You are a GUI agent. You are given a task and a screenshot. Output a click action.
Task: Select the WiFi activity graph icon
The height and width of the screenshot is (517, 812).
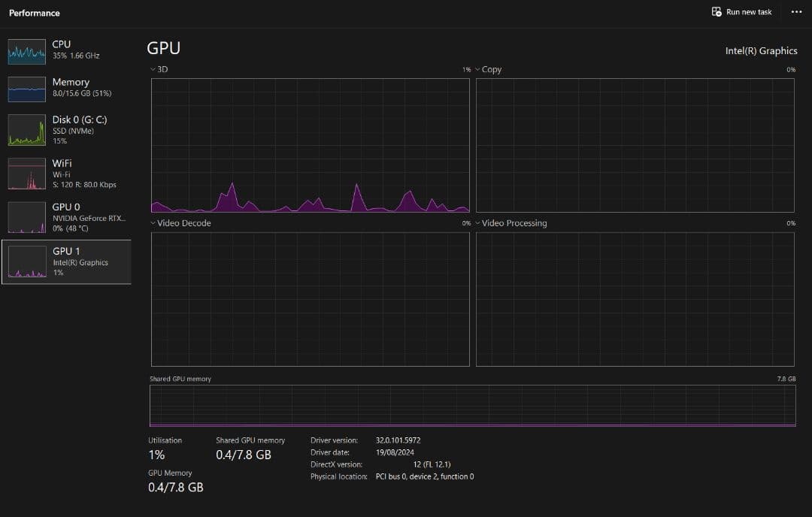26,174
